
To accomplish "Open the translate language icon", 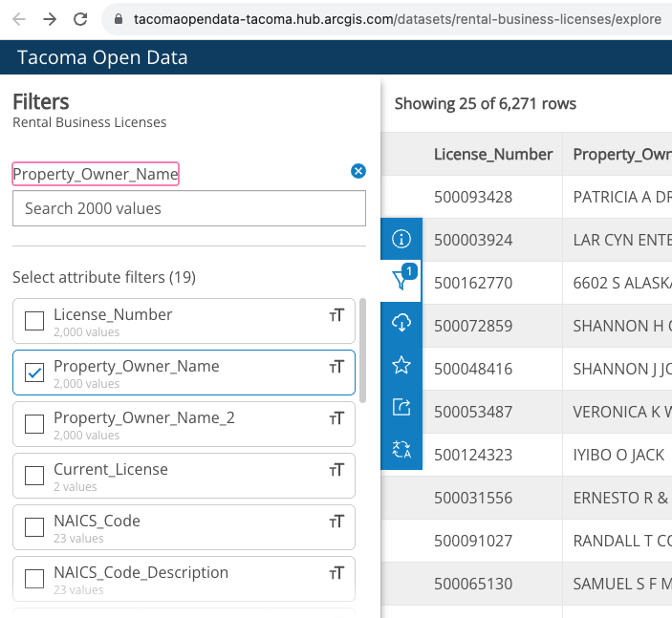I will click(x=401, y=449).
